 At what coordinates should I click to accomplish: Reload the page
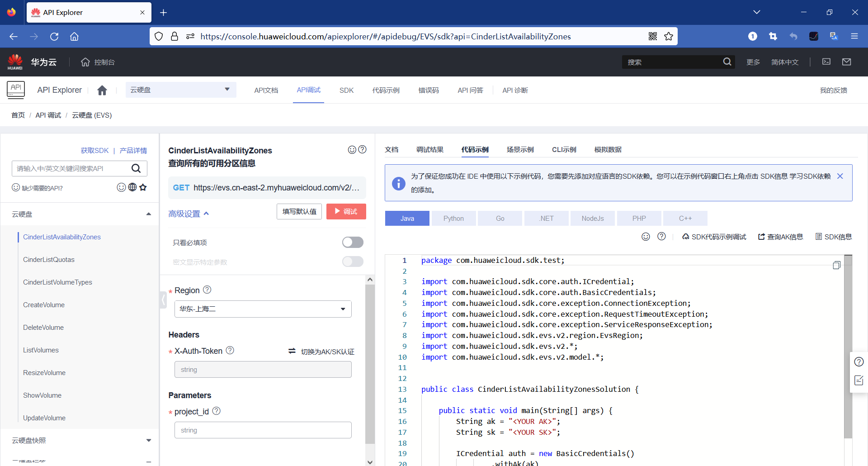pyautogui.click(x=54, y=36)
